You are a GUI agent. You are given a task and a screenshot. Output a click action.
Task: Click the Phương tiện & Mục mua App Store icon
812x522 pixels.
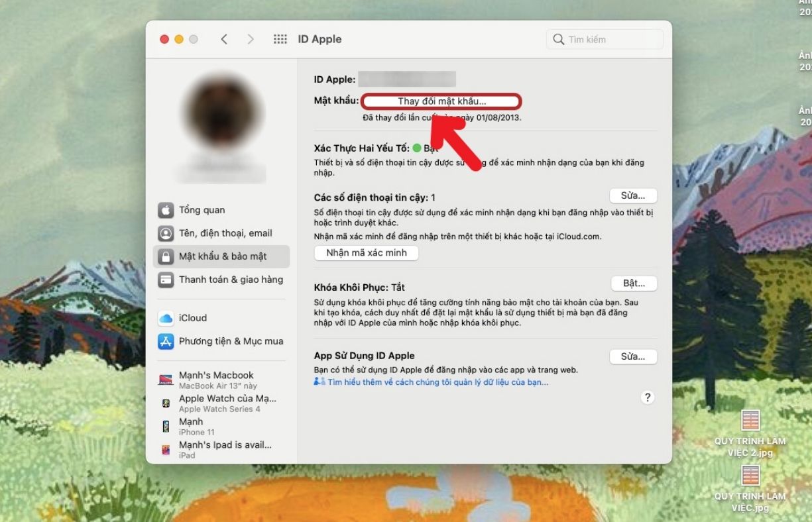pos(166,341)
